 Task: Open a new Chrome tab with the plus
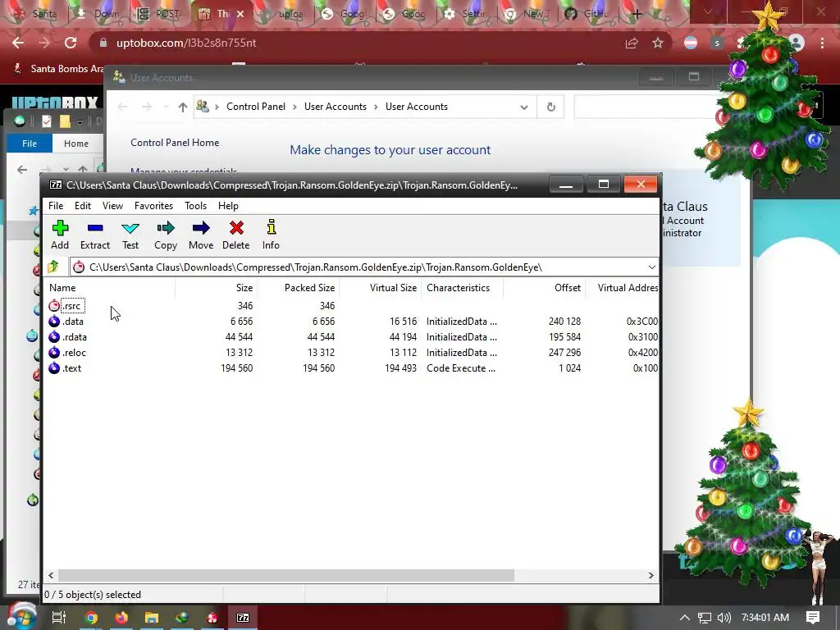pos(637,15)
